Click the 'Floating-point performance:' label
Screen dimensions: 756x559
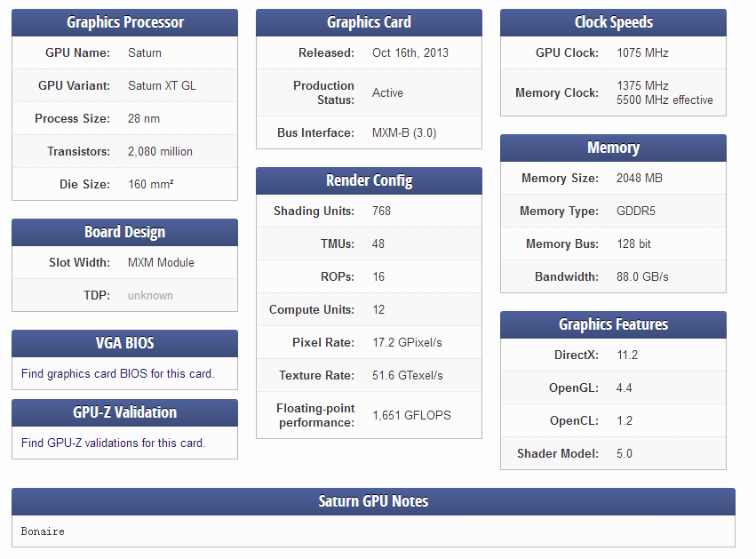[x=315, y=415]
